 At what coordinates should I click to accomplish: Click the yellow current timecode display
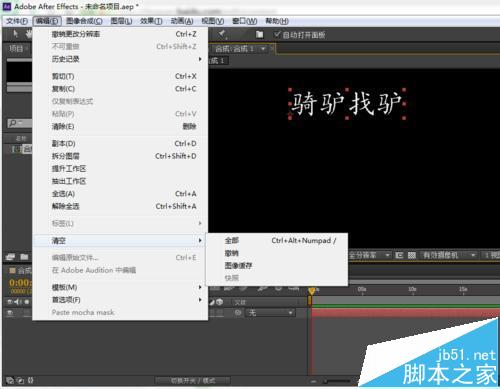20,283
